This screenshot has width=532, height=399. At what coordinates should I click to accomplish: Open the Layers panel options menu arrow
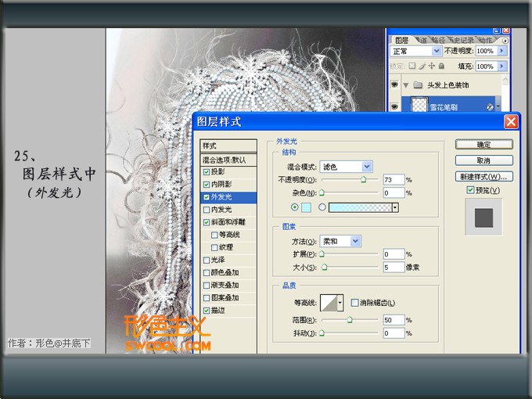505,41
